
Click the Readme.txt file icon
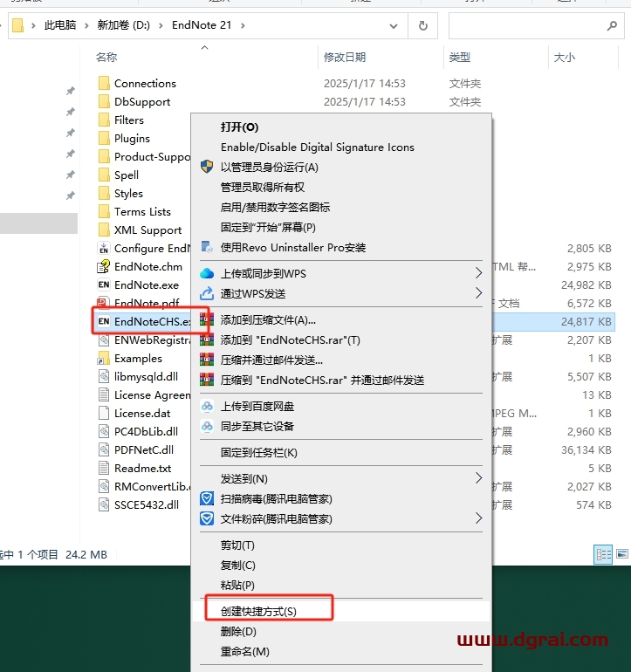[103, 468]
